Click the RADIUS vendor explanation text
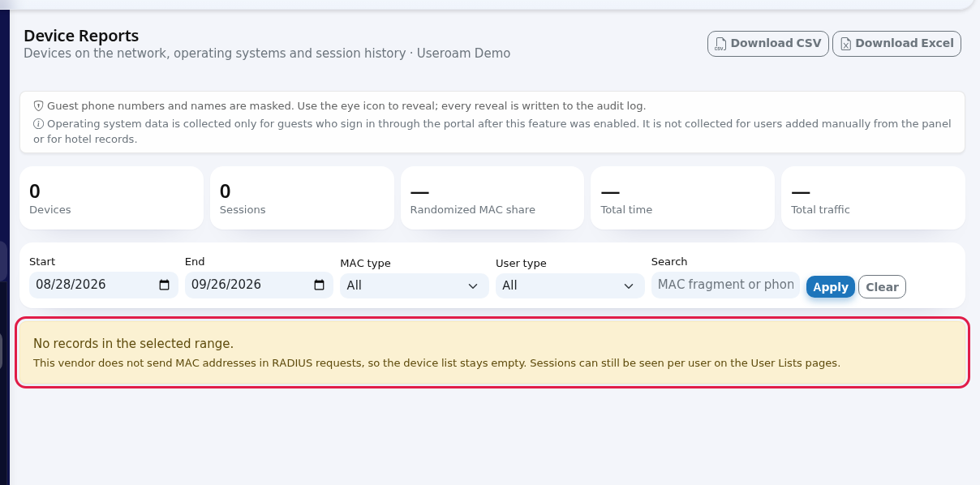The width and height of the screenshot is (980, 485). click(436, 363)
